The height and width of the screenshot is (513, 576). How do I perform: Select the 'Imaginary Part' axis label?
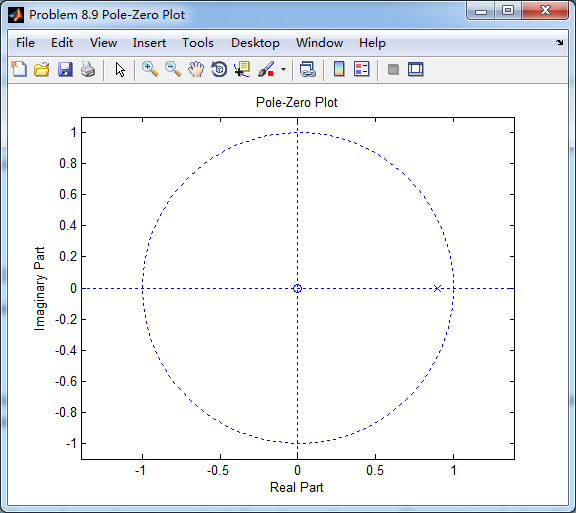(39, 288)
